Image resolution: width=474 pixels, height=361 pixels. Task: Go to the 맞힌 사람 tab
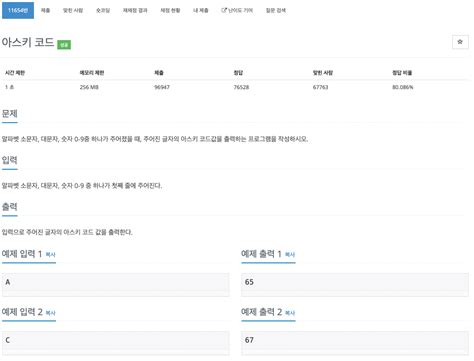(73, 10)
